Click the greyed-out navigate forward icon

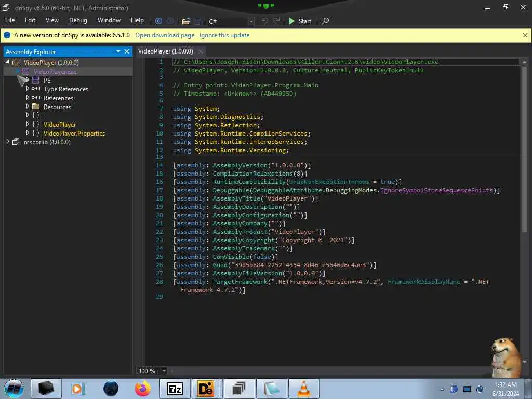coord(170,21)
